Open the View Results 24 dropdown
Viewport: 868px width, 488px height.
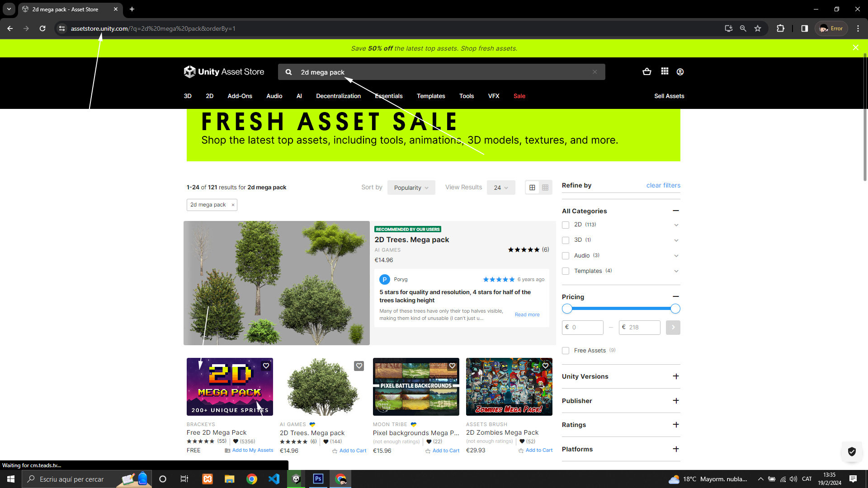(x=501, y=188)
